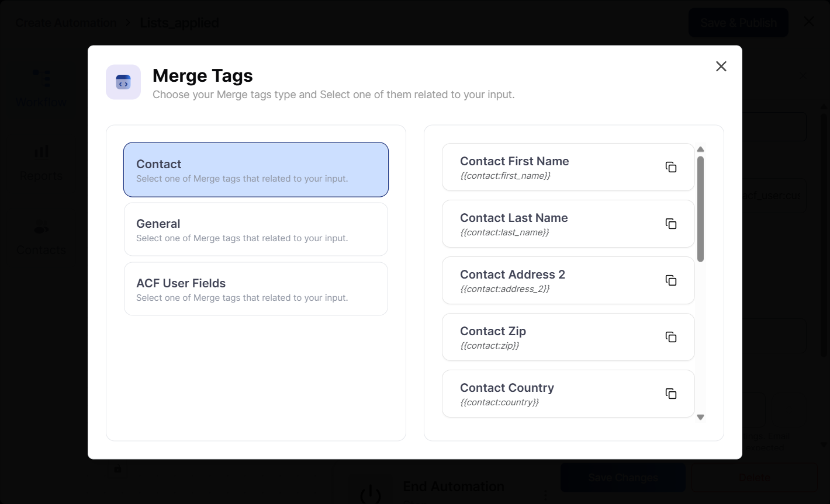Click the Merge Tags dialog header icon
Viewport: 830px width, 504px height.
[x=123, y=82]
